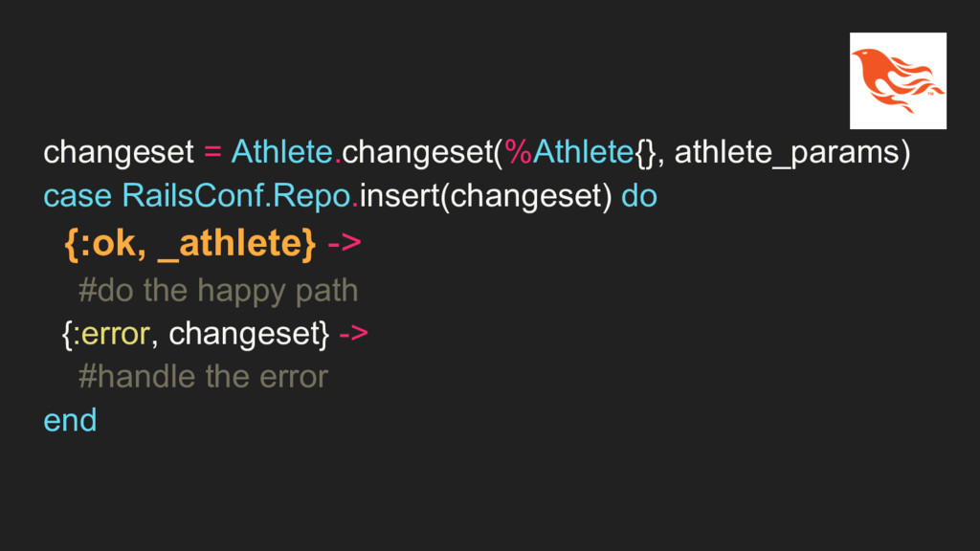The height and width of the screenshot is (551, 980).
Task: Click the highlighted '{:ok, _athlete}' tuple
Action: [190, 243]
